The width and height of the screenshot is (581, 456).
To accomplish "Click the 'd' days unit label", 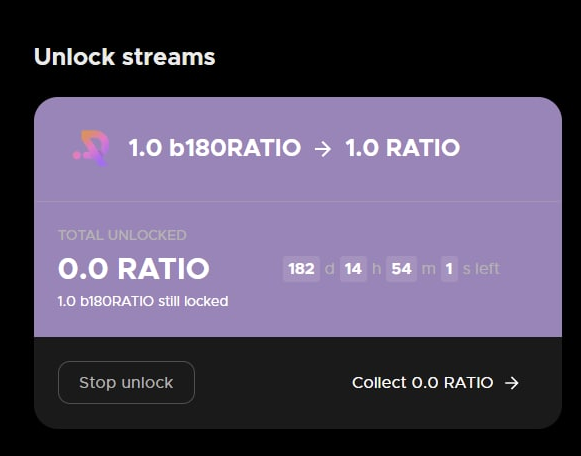I will pos(329,269).
